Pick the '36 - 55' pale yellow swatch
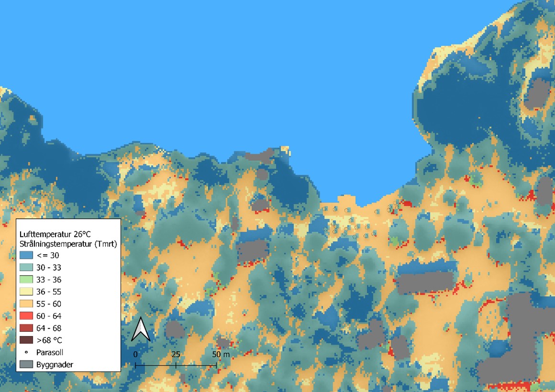Viewport: 555px width, 392px height. [27, 292]
